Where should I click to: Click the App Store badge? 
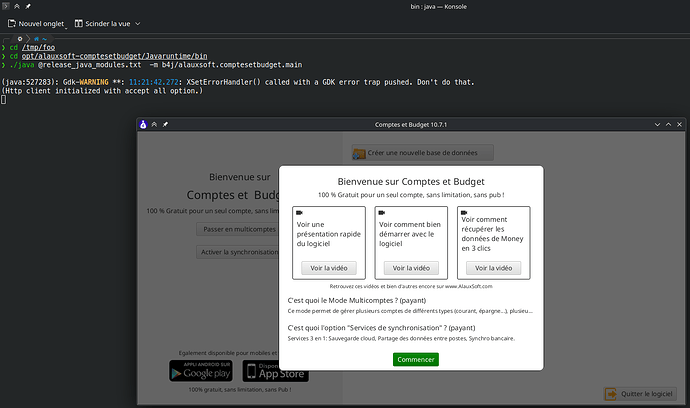(x=275, y=371)
